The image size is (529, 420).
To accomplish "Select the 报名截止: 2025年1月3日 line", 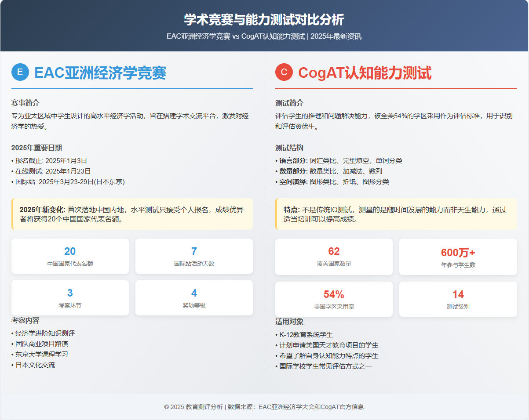I will (49, 161).
